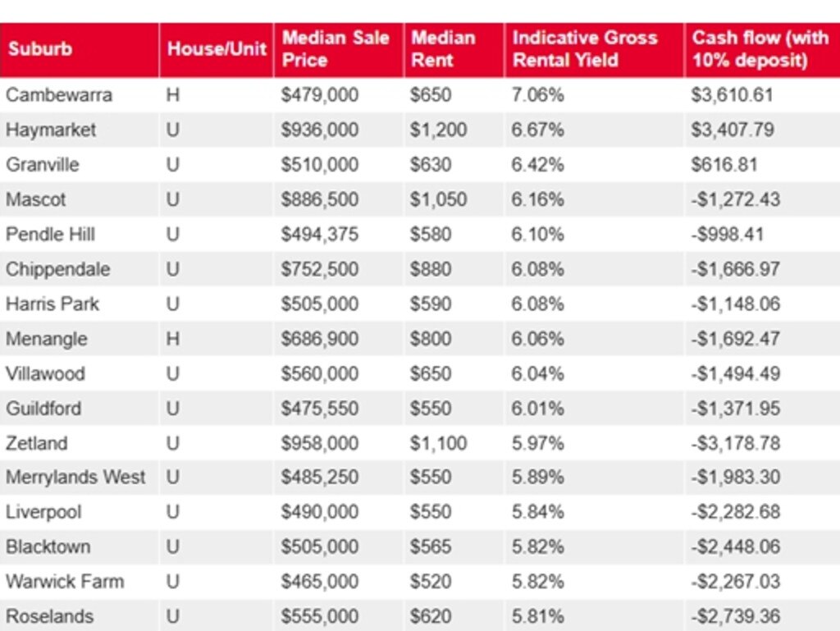Click the House/Unit column header
840x631 pixels.
217,49
